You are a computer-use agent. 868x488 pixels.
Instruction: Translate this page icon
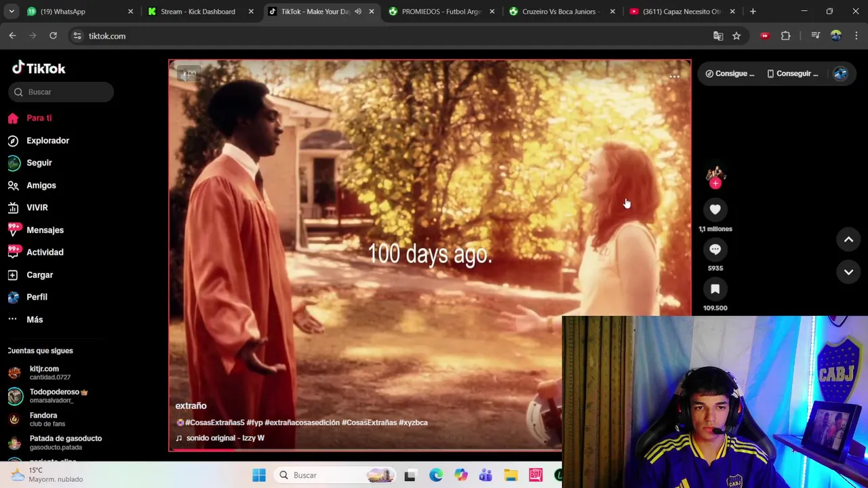click(x=718, y=36)
